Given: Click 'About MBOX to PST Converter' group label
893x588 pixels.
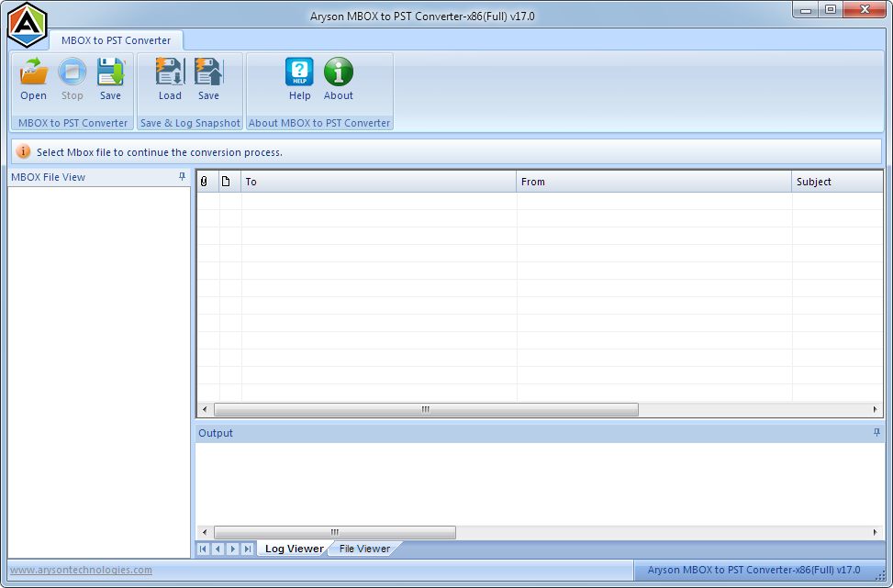Looking at the screenshot, I should click(x=319, y=123).
